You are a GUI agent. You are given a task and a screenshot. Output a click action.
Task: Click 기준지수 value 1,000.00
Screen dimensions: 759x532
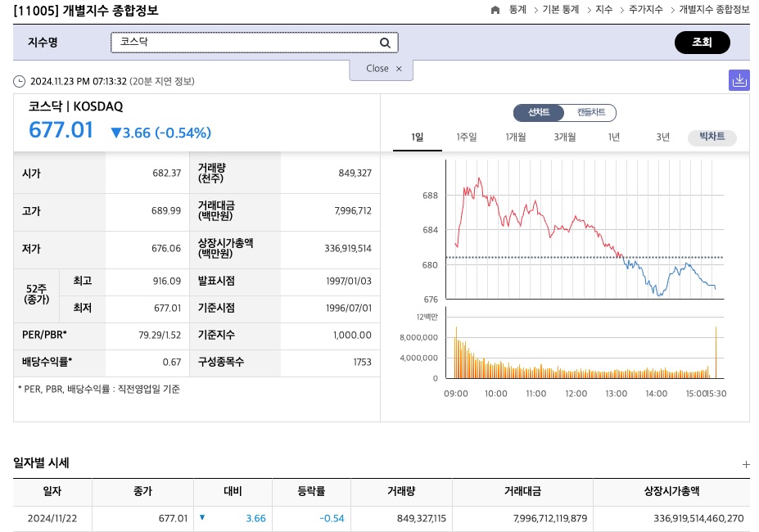click(x=352, y=335)
